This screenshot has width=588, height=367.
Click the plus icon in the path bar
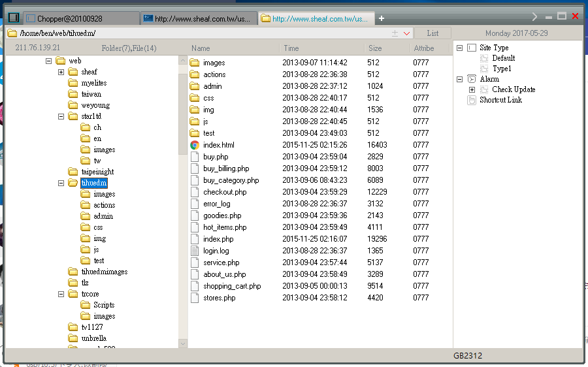tap(395, 33)
